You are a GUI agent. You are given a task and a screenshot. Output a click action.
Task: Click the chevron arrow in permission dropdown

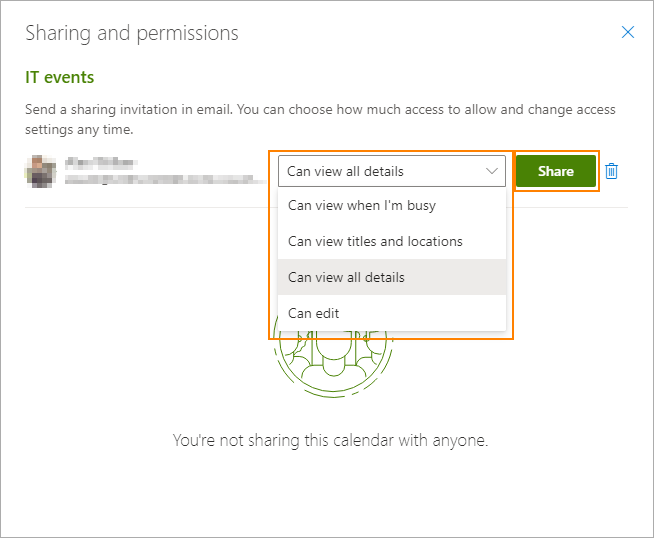click(492, 171)
